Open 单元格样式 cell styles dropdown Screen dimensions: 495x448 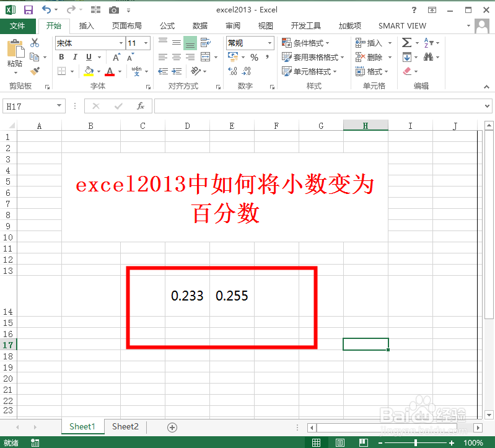[309, 71]
